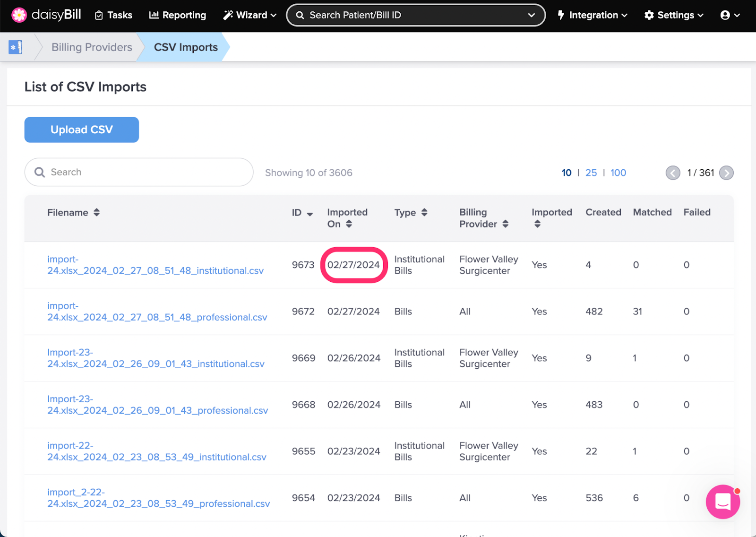The image size is (756, 537).
Task: Open import 9672 professional.csv file link
Action: [157, 312]
